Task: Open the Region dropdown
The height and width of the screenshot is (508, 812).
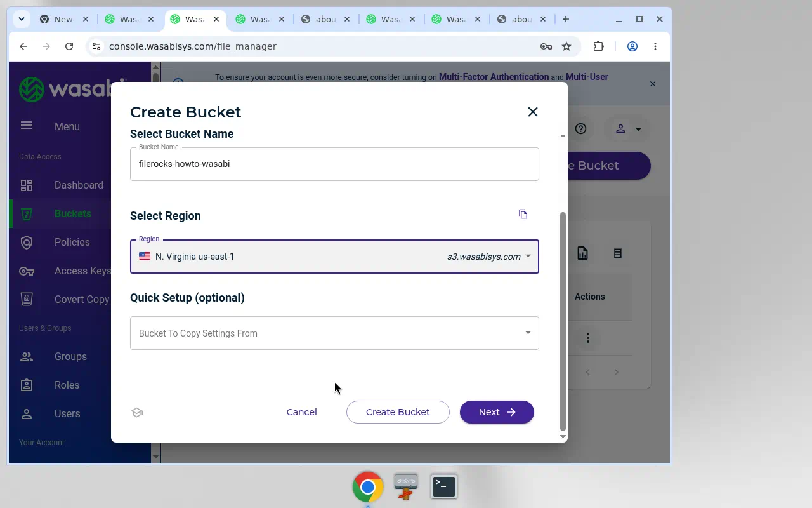Action: click(334, 257)
